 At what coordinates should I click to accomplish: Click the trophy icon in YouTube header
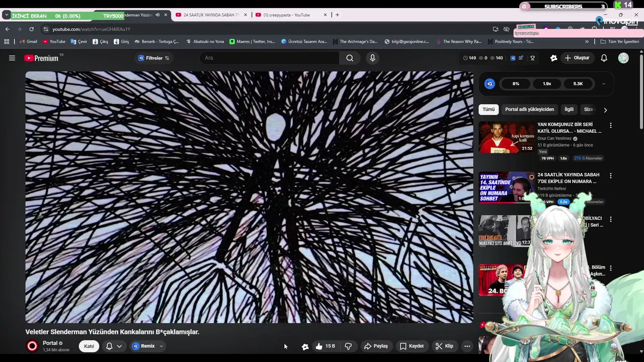pyautogui.click(x=532, y=58)
